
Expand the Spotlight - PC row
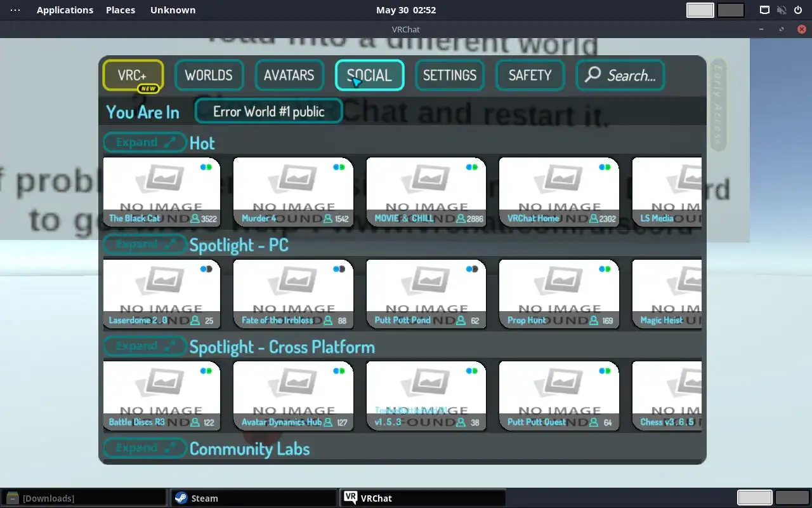tap(145, 244)
